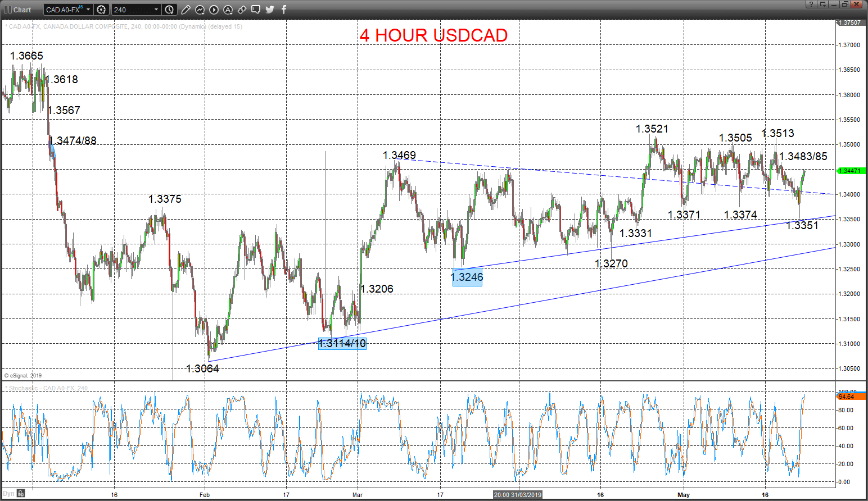Click the 1.3513 annotation label

pyautogui.click(x=777, y=133)
